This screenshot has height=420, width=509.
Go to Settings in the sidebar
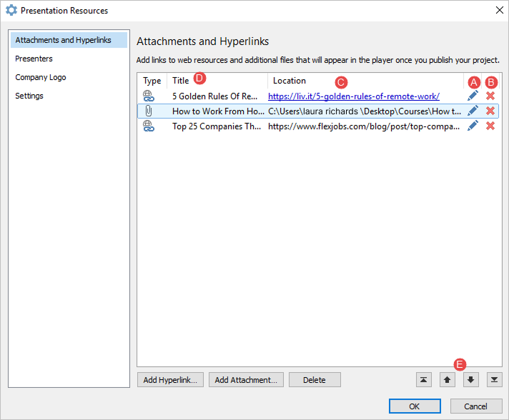[29, 96]
